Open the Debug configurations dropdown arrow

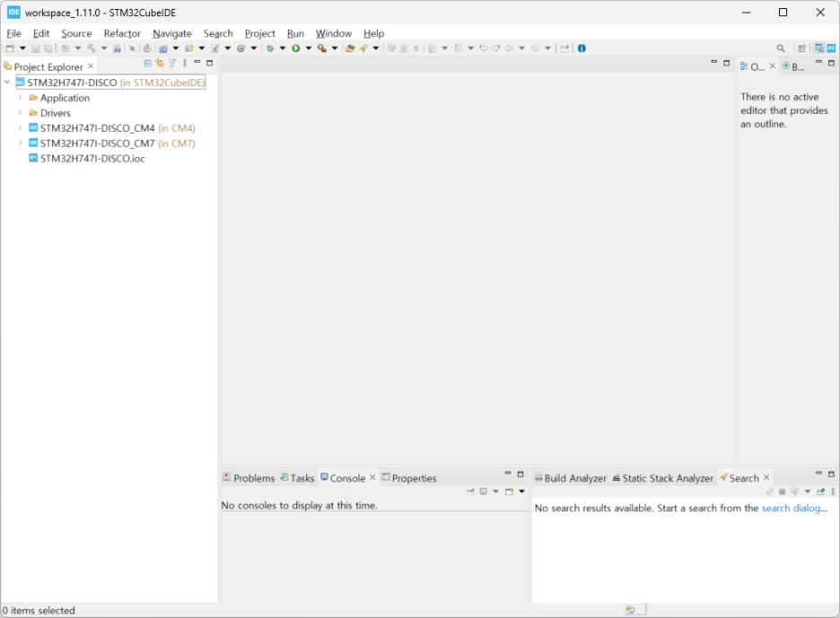pyautogui.click(x=283, y=48)
